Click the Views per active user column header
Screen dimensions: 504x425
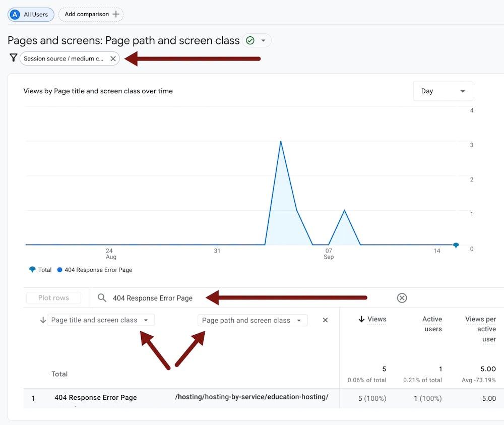click(x=480, y=329)
